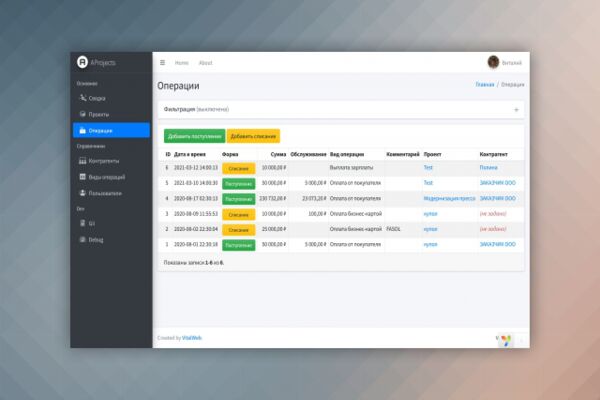Viewport: 600px width, 400px height.
Task: Click the Добавить поступление green button
Action: coord(194,136)
